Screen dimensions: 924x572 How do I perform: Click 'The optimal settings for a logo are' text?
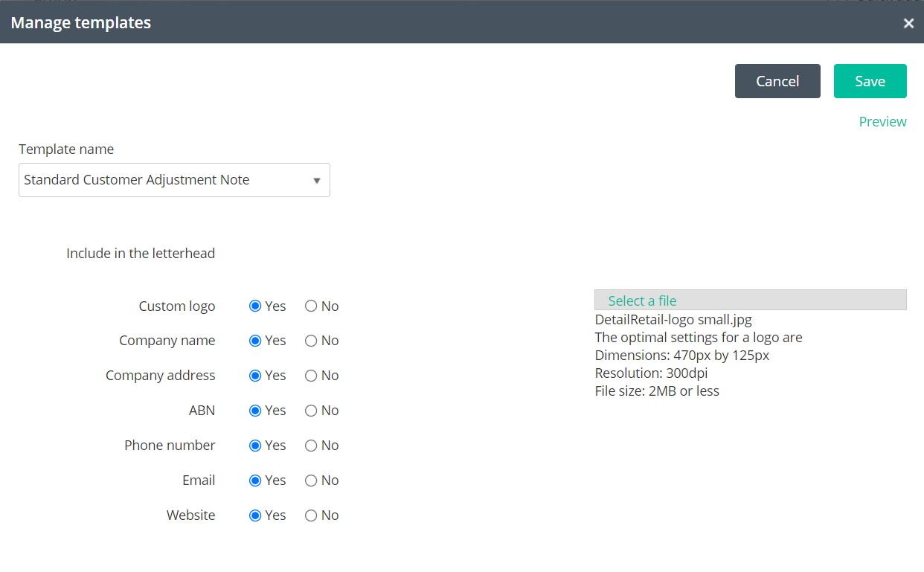pos(699,338)
